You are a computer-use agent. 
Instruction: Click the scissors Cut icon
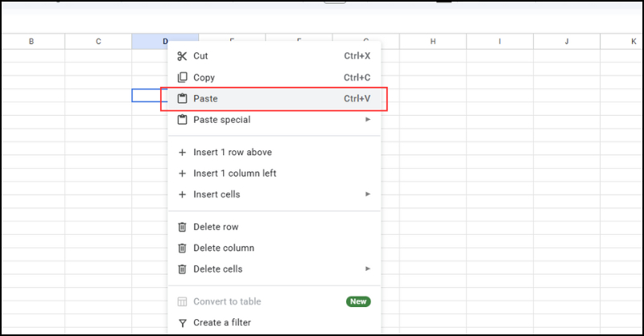[x=182, y=56]
